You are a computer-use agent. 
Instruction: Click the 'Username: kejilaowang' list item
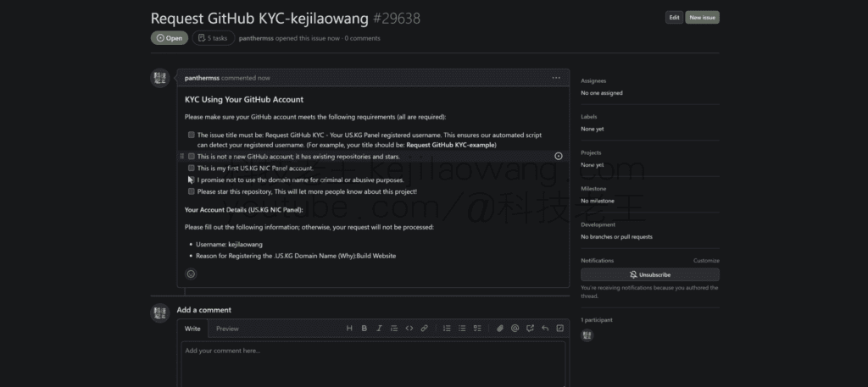pyautogui.click(x=229, y=245)
